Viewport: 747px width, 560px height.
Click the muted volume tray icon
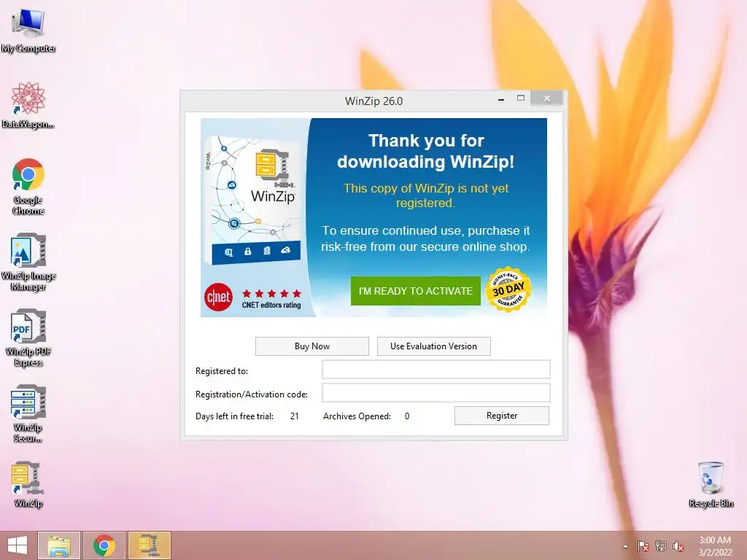[x=678, y=546]
